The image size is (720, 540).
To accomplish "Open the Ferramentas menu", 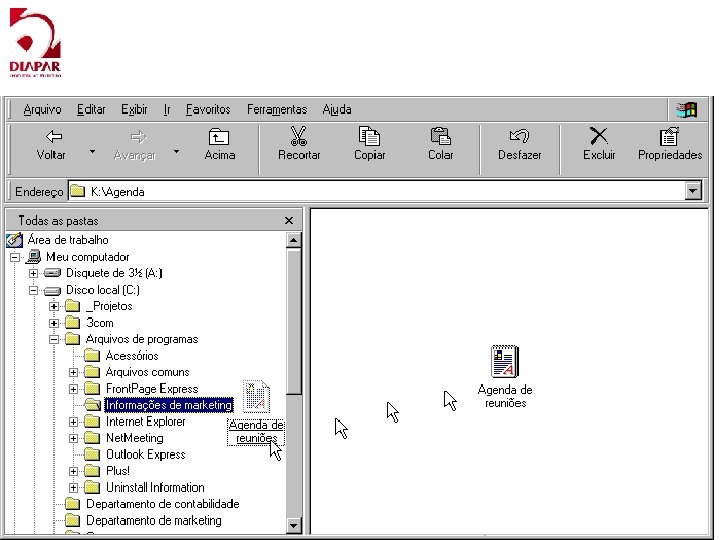I will pyautogui.click(x=276, y=110).
